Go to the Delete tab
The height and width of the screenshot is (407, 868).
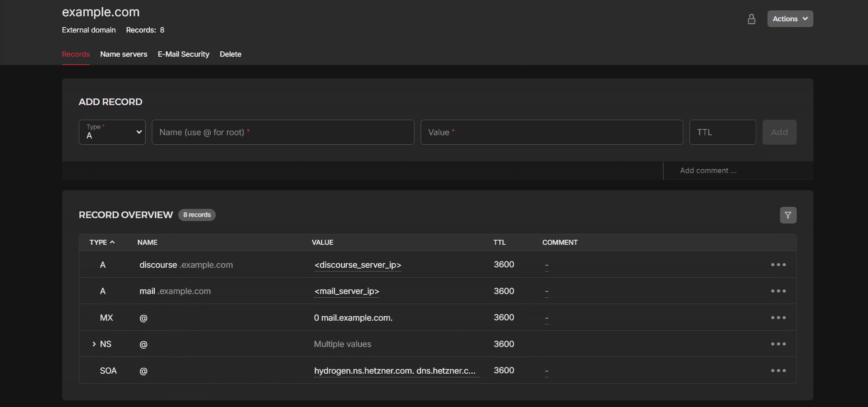230,54
